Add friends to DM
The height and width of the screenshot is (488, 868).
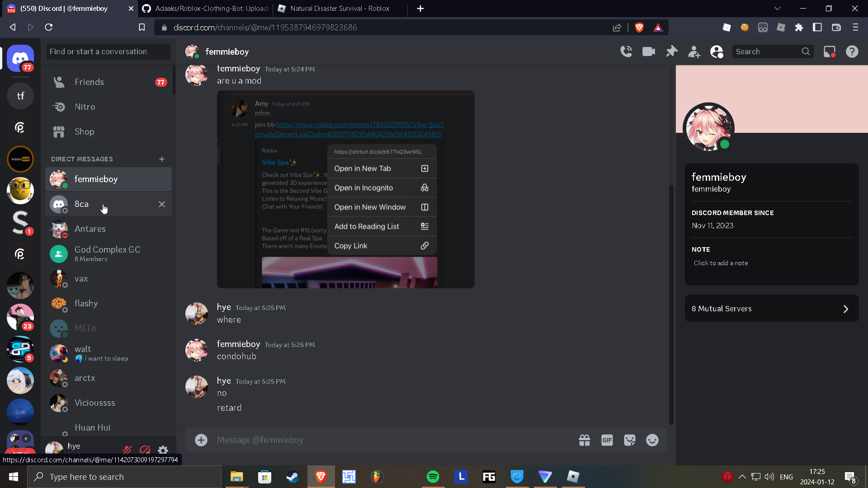[694, 52]
